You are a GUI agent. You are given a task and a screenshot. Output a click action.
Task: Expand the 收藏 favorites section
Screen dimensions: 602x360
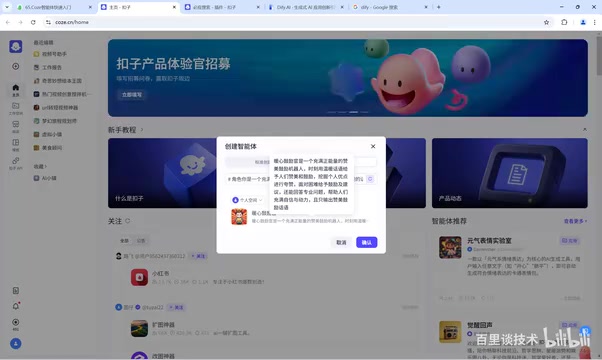pos(40,166)
